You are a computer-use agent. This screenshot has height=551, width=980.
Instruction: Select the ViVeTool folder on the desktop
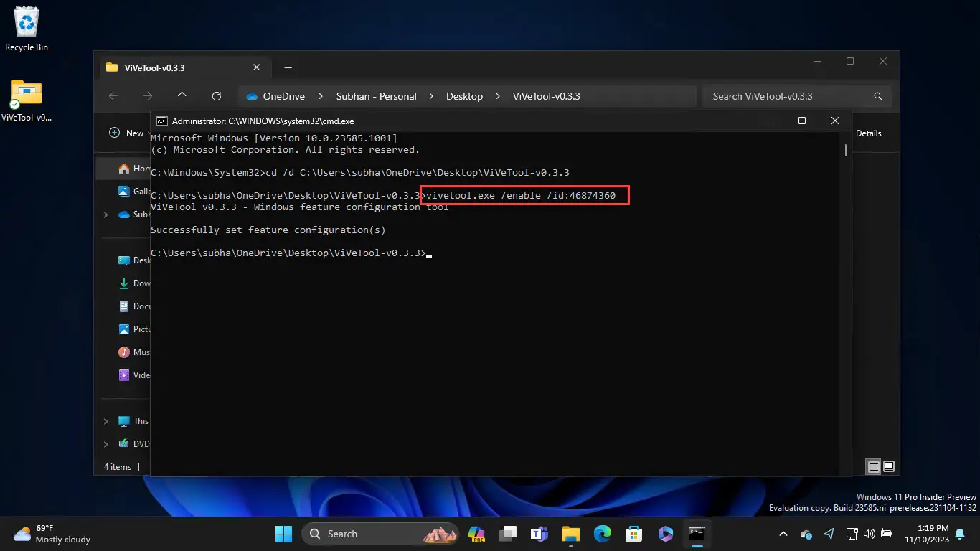27,100
